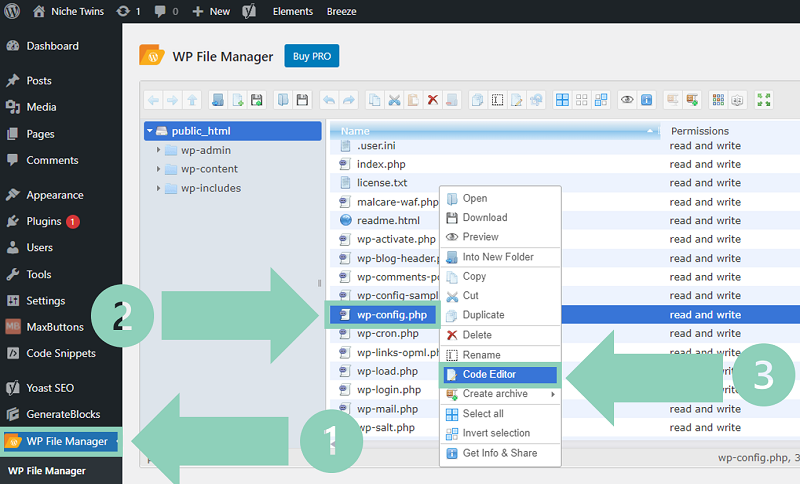Click the Yoast icon in admin bar
Screen dimensions: 800x484
[x=249, y=11]
